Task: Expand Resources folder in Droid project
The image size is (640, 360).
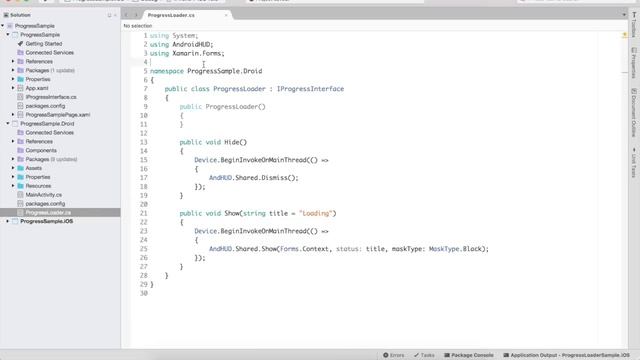Action: [x=13, y=186]
